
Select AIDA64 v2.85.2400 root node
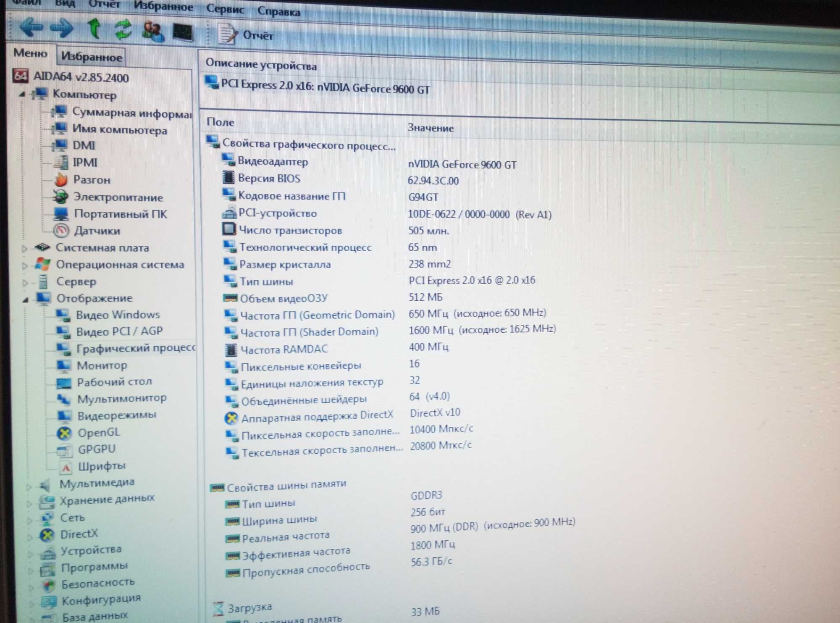click(81, 77)
